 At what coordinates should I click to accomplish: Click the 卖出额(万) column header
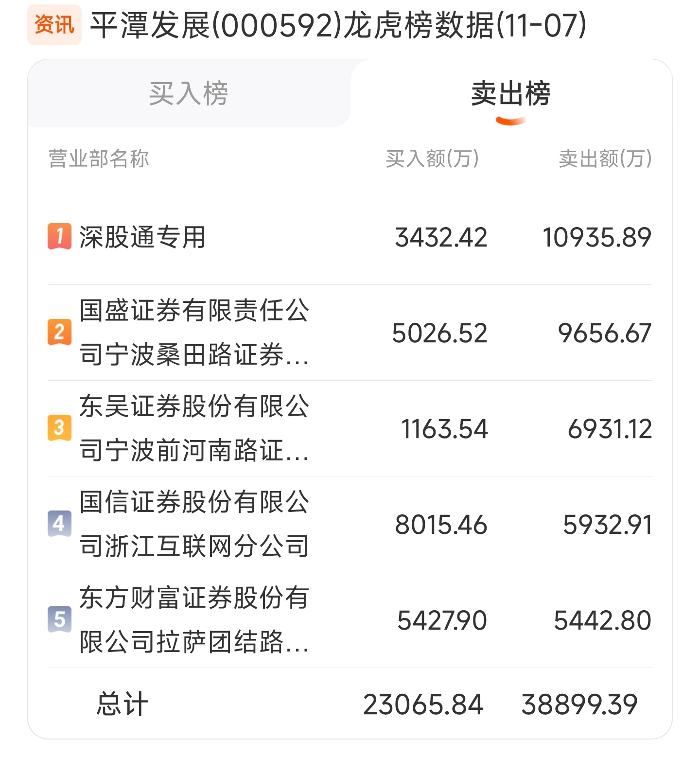[x=605, y=158]
